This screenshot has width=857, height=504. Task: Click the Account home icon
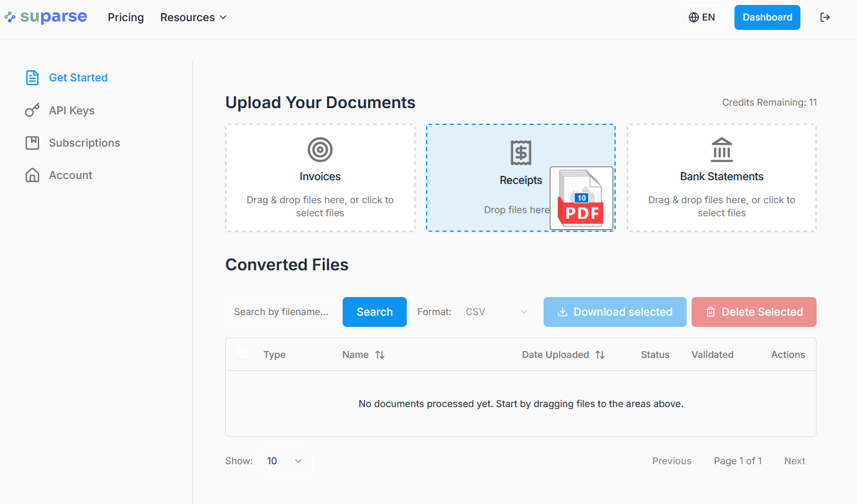click(x=32, y=175)
